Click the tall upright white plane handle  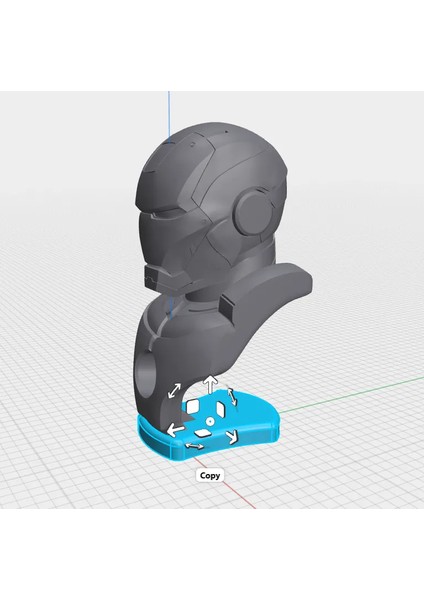pyautogui.click(x=220, y=409)
